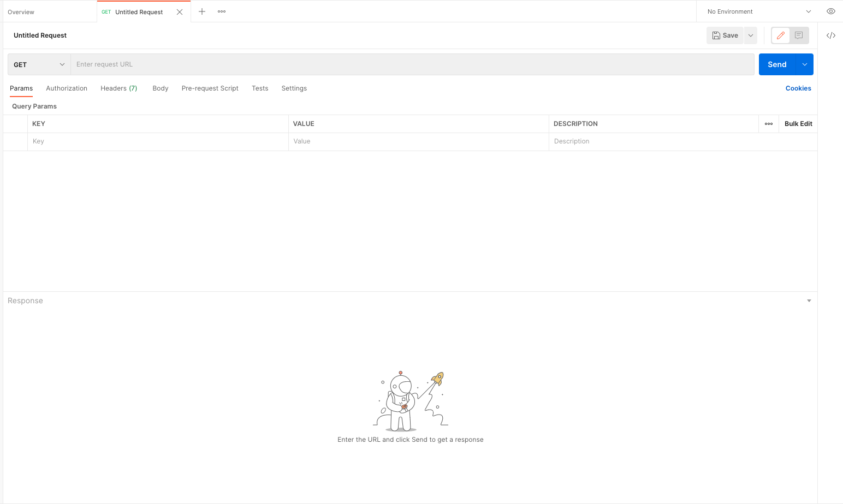
Task: Open the code snippet panel icon
Action: (830, 35)
